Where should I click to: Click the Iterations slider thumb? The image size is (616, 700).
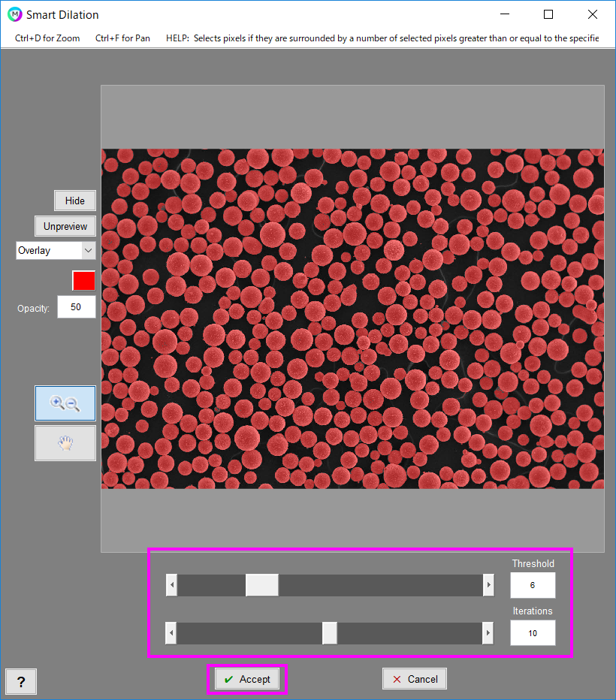pyautogui.click(x=330, y=633)
